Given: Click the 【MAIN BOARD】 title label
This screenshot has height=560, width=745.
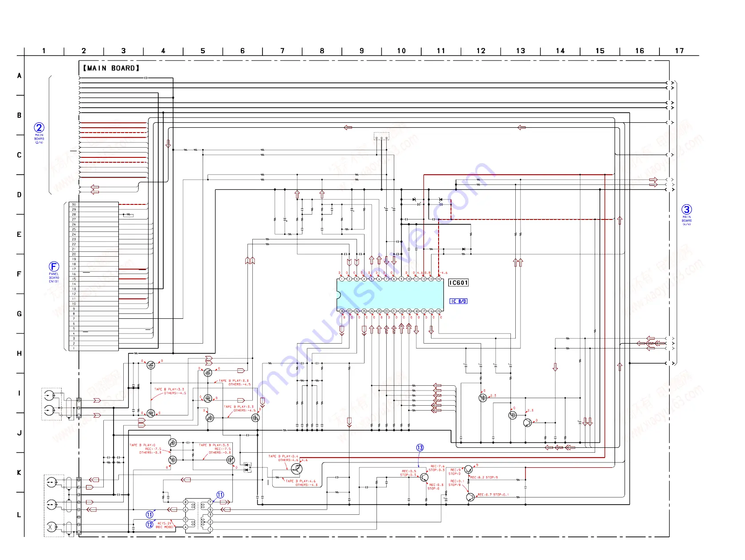Looking at the screenshot, I should coord(111,68).
